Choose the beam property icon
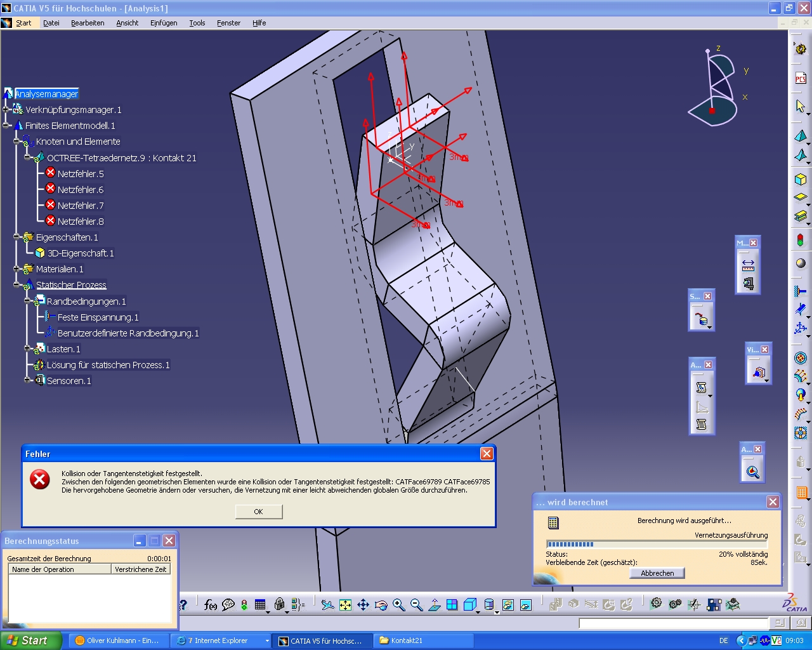The image size is (812, 650). (x=801, y=216)
